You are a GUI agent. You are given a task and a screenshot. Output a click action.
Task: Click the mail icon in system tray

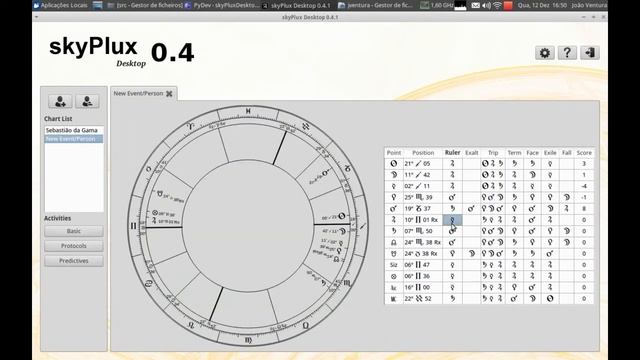(x=476, y=5)
